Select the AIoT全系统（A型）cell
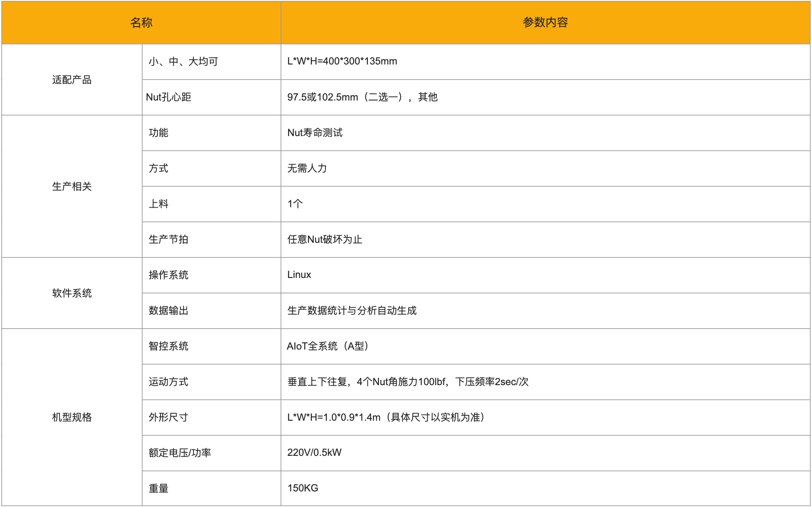This screenshot has height=507, width=812. tap(328, 346)
